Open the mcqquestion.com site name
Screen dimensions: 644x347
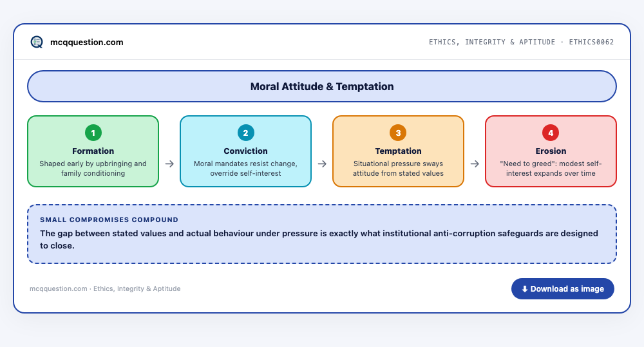coord(87,42)
